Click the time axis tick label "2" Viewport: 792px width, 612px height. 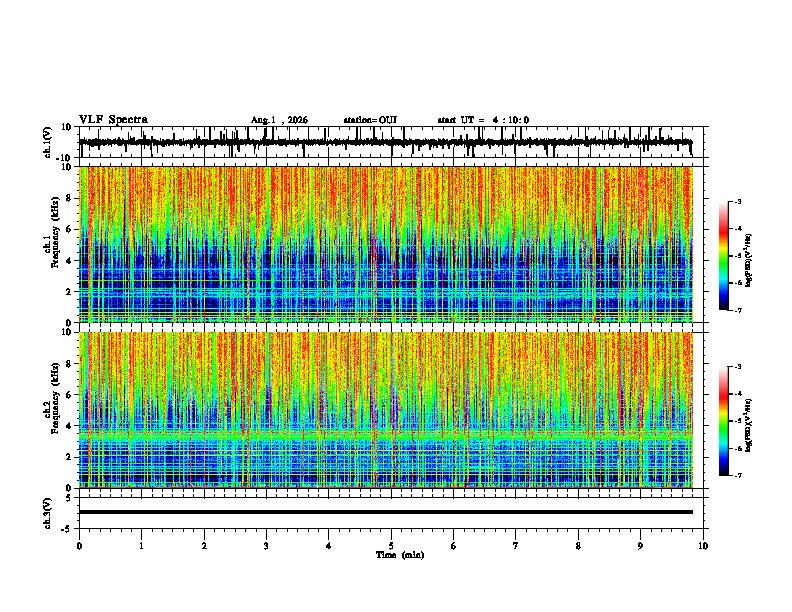tap(204, 546)
